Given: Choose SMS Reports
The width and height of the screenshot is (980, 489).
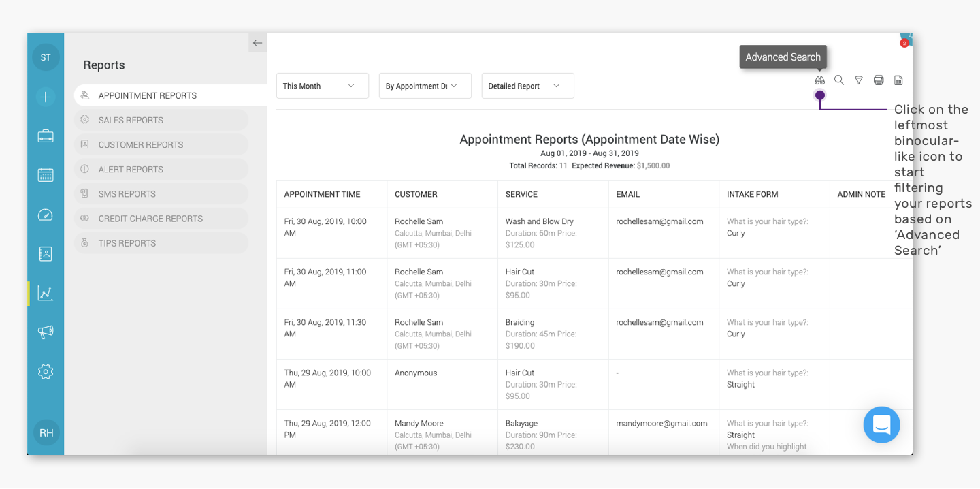Looking at the screenshot, I should tap(161, 193).
